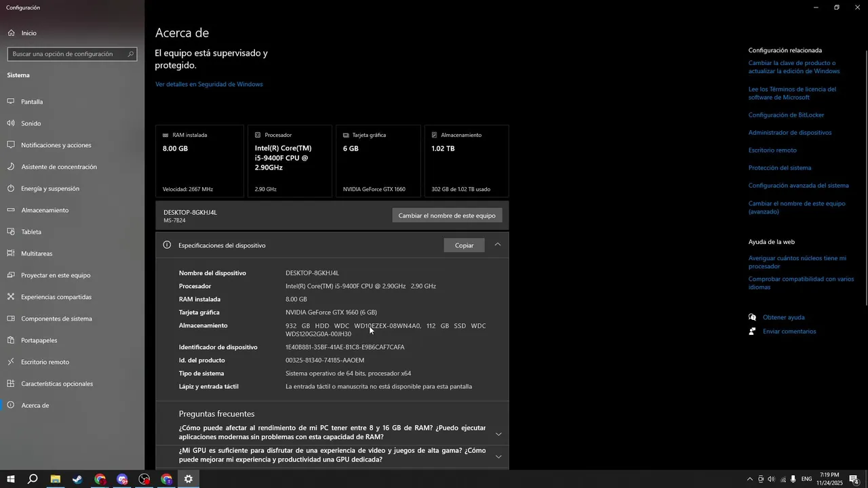Screen dimensions: 868x488
Task: Switch to Discord in the taskbar
Action: click(x=122, y=479)
